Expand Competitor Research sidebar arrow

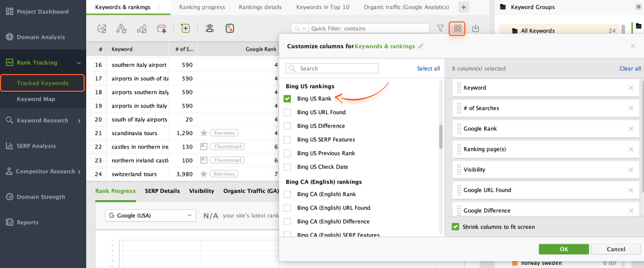(79, 172)
